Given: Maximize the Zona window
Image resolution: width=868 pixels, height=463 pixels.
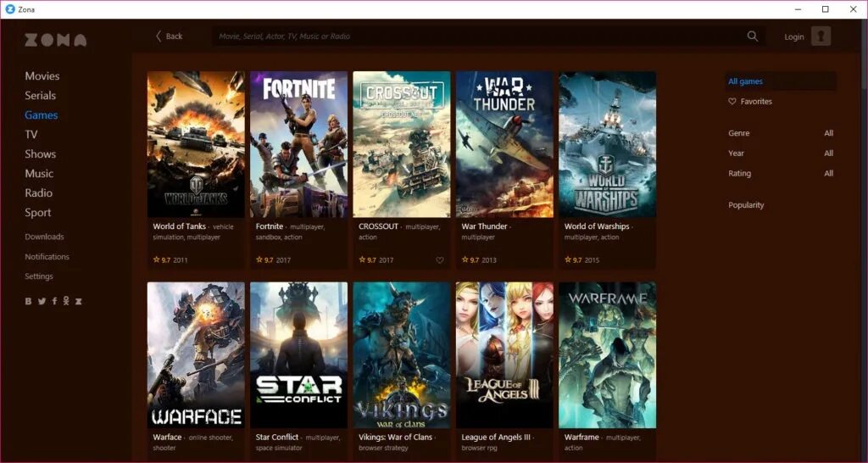Looking at the screenshot, I should pos(826,9).
